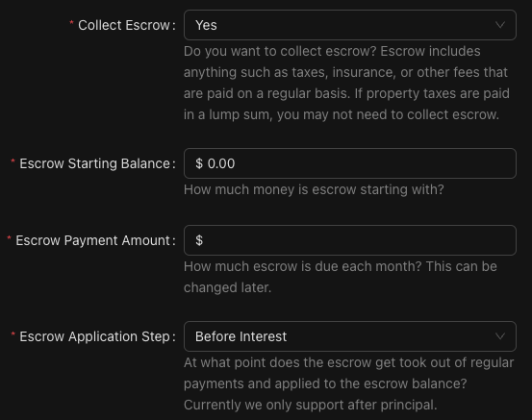Click the chevron arrow in the Collect Escrow field

pyautogui.click(x=499, y=25)
